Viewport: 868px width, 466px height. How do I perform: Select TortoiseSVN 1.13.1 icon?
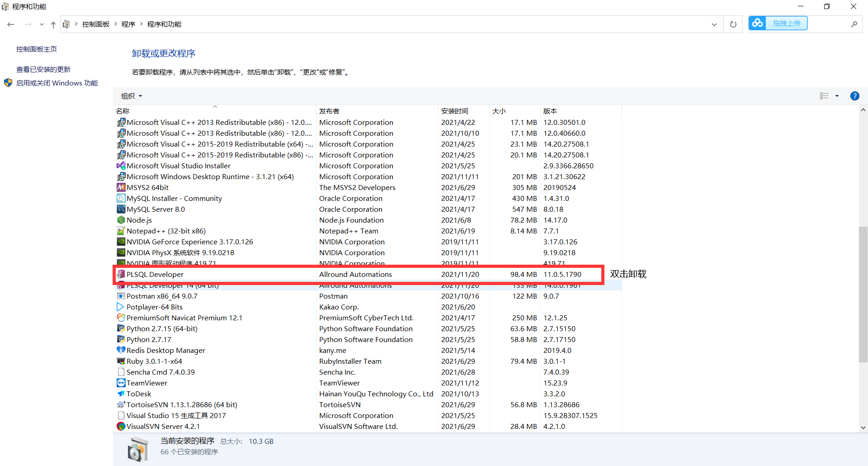(121, 404)
